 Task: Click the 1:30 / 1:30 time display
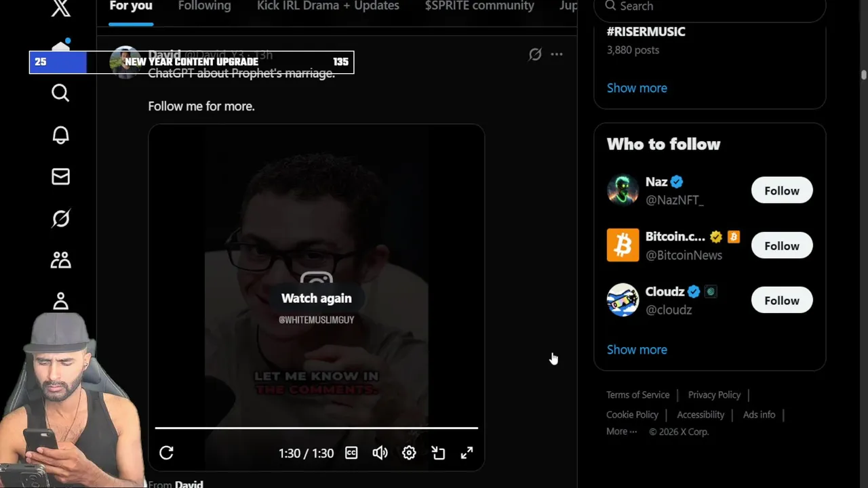click(x=306, y=453)
